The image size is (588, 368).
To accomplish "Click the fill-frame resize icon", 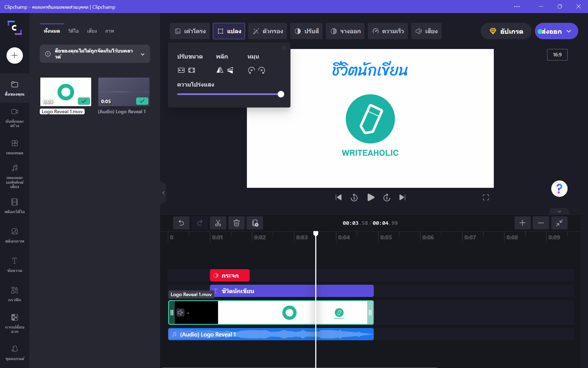I will pos(192,70).
